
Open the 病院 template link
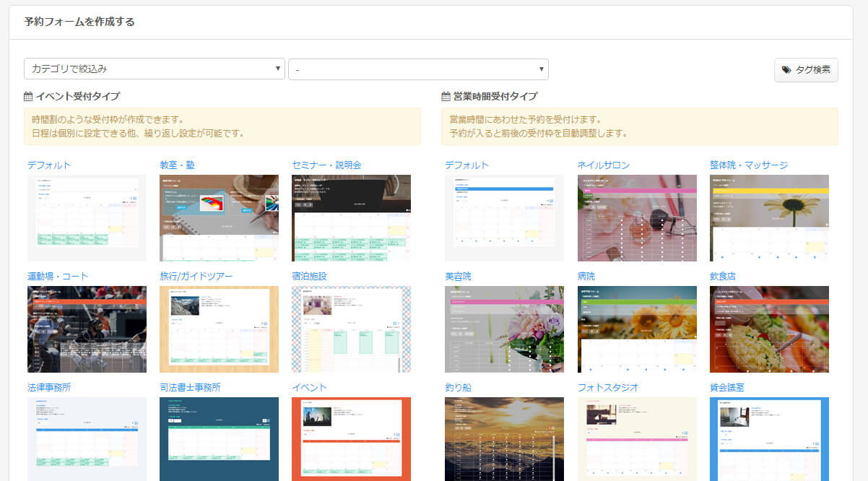tap(586, 277)
